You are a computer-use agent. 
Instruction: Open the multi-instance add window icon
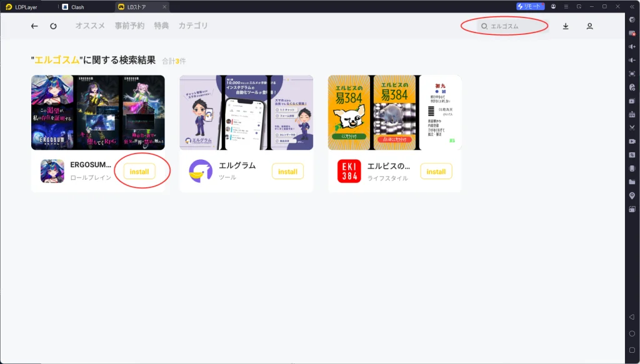point(632,101)
